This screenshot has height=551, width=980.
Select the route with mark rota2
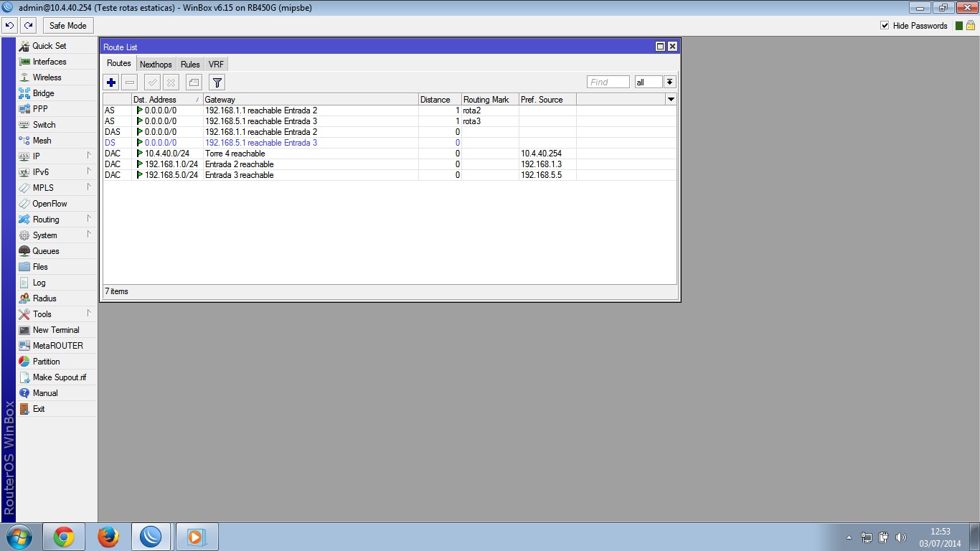click(x=390, y=110)
